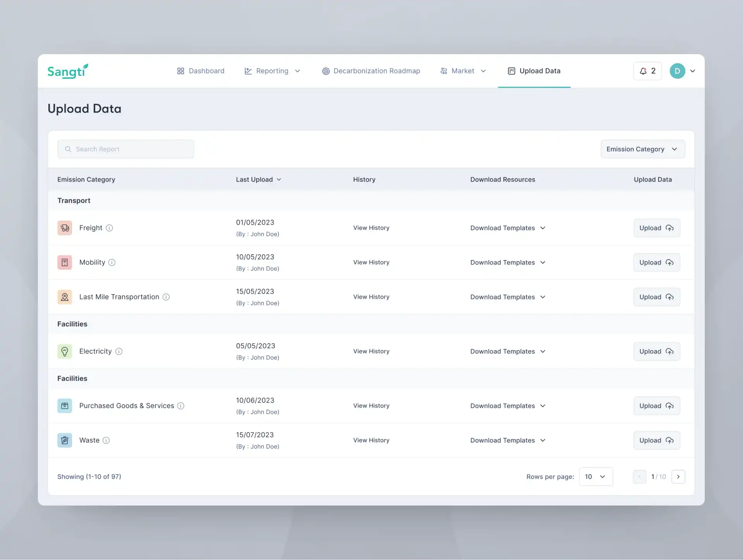This screenshot has width=743, height=560.
Task: Click the Waste bin icon
Action: pyautogui.click(x=65, y=440)
